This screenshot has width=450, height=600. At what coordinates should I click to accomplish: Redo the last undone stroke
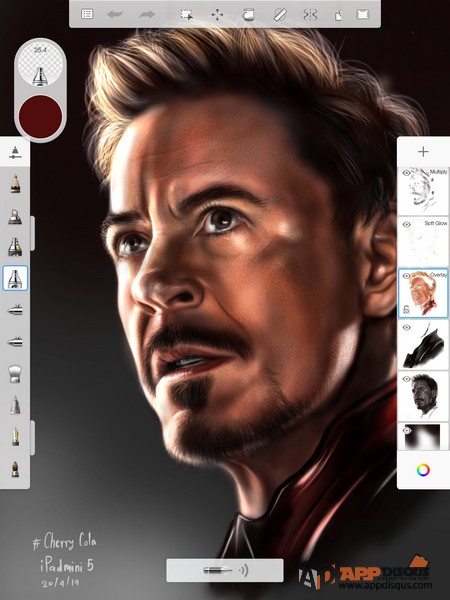[147, 15]
